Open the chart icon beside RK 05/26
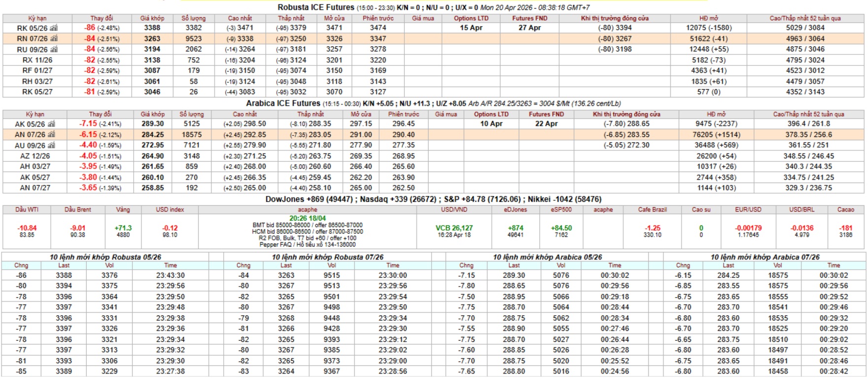Viewport: 868px width, 378px height. (54, 28)
